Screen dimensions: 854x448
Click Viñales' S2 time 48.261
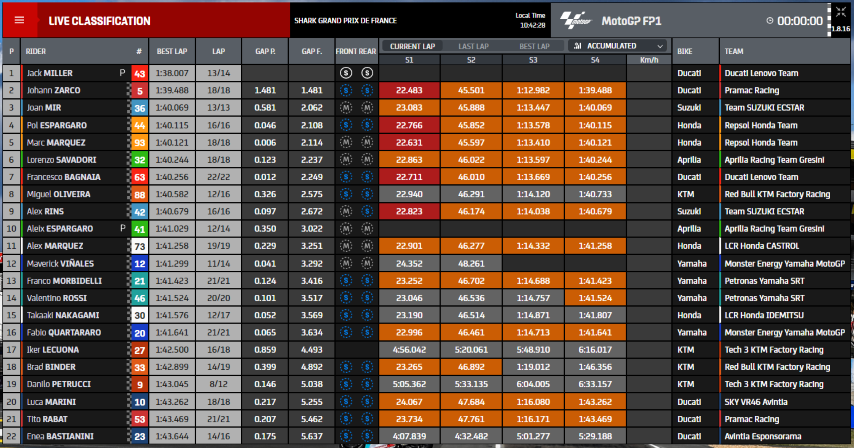coord(471,263)
